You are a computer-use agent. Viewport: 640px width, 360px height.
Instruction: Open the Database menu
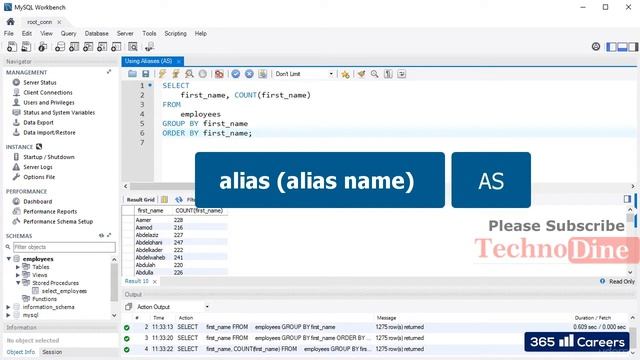coord(97,33)
